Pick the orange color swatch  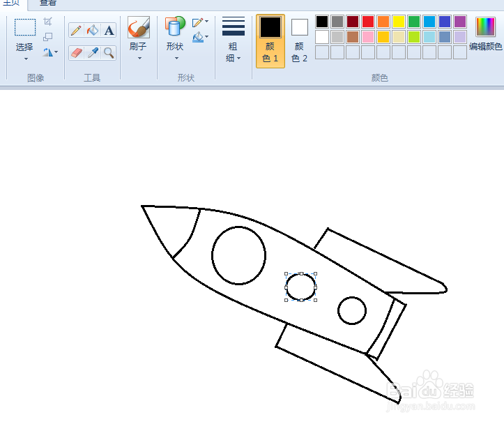[x=383, y=22]
